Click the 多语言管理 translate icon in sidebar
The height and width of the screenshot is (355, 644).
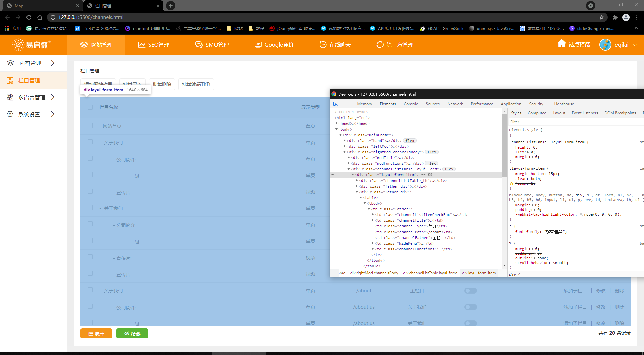(10, 97)
